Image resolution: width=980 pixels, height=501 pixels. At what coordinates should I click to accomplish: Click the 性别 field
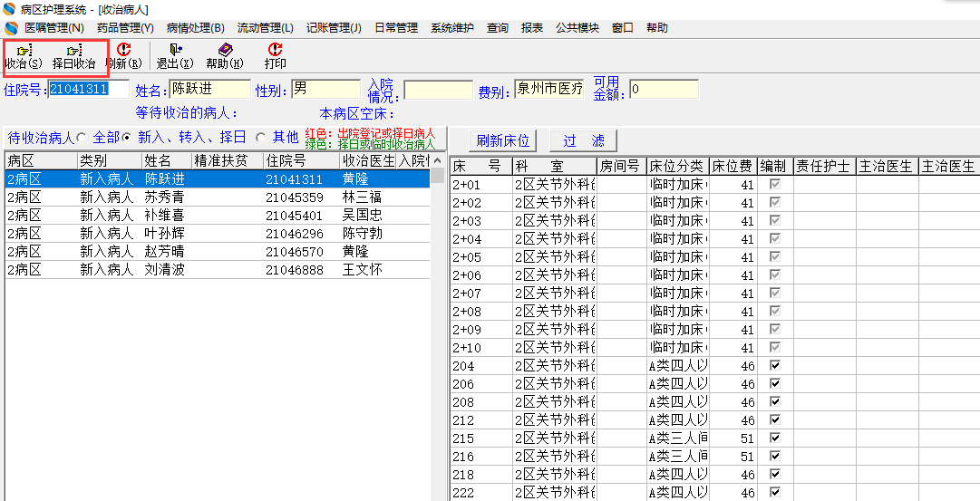coord(325,90)
